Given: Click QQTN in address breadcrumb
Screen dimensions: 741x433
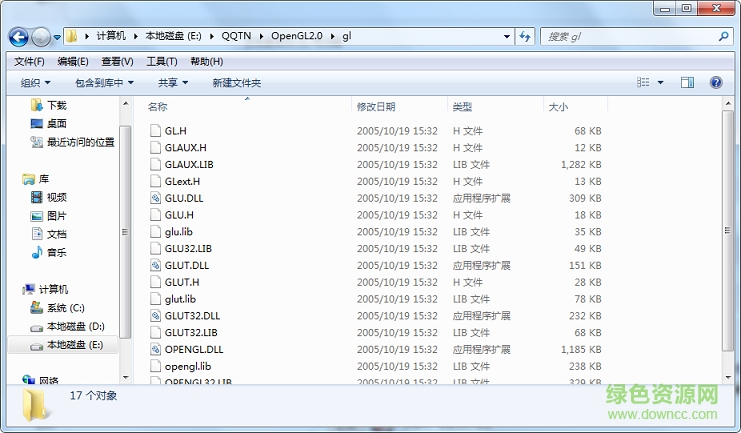Looking at the screenshot, I should pyautogui.click(x=236, y=36).
